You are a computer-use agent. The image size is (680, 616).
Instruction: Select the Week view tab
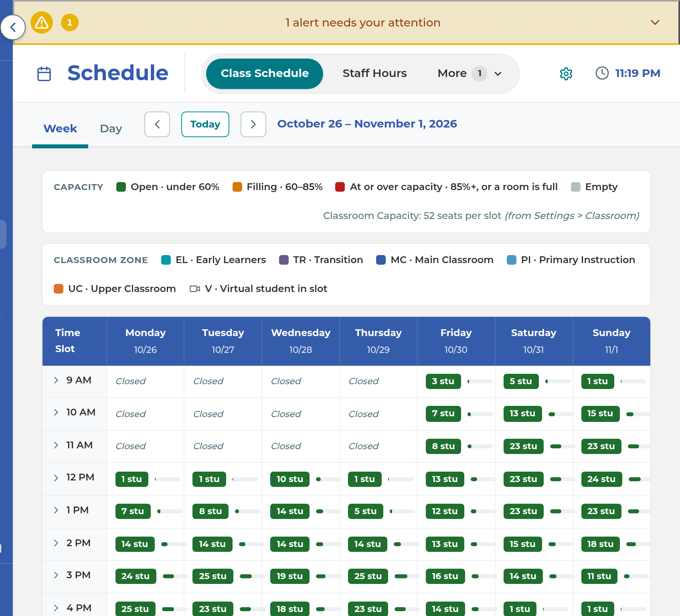click(60, 129)
